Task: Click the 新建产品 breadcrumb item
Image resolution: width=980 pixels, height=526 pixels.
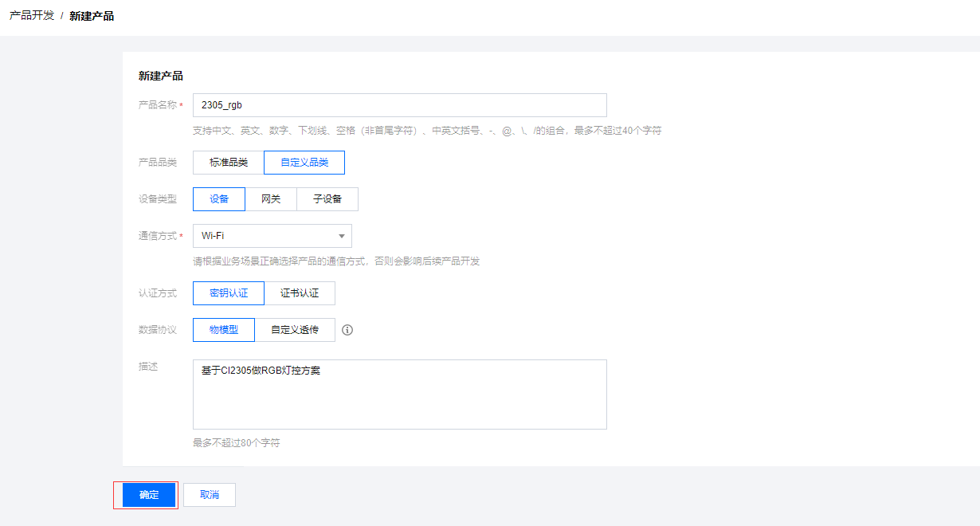Action: point(92,16)
